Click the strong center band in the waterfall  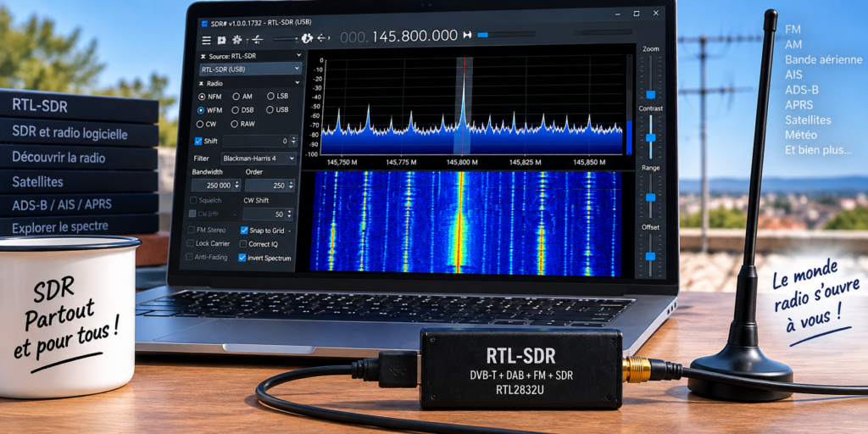click(x=459, y=221)
